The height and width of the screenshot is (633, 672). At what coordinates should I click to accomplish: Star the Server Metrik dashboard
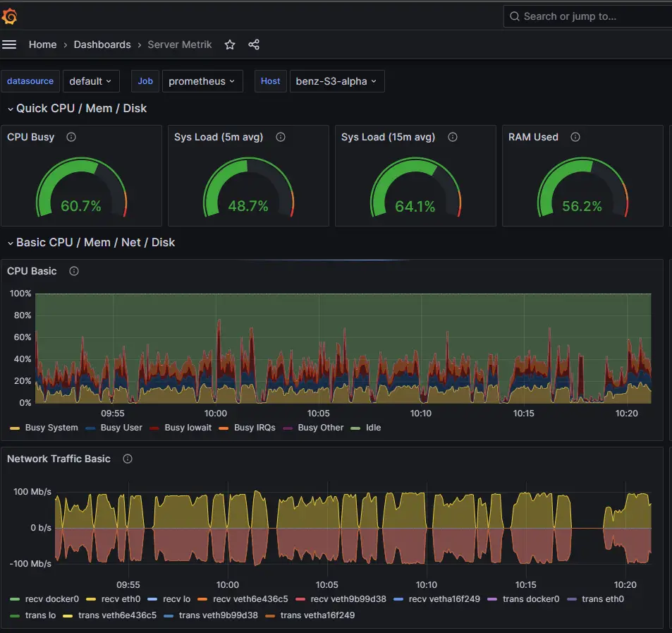click(229, 44)
